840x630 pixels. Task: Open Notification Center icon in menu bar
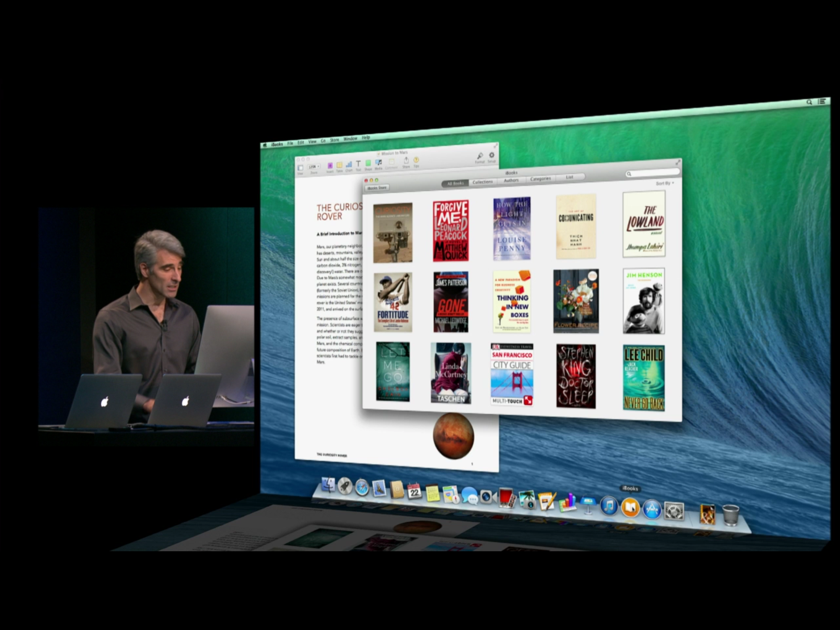coord(822,101)
